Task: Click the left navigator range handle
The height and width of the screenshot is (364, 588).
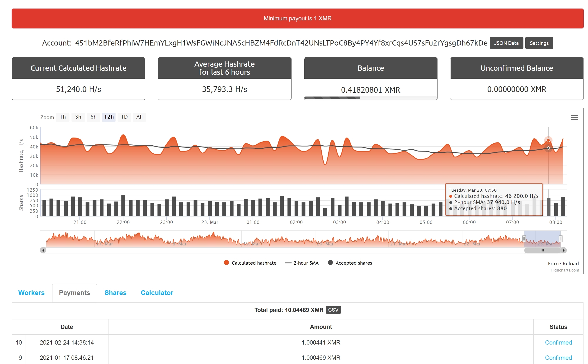Action: coord(524,239)
